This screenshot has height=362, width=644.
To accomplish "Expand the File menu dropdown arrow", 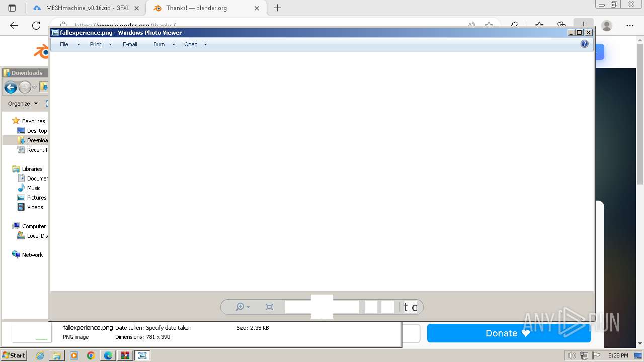I will [78, 45].
